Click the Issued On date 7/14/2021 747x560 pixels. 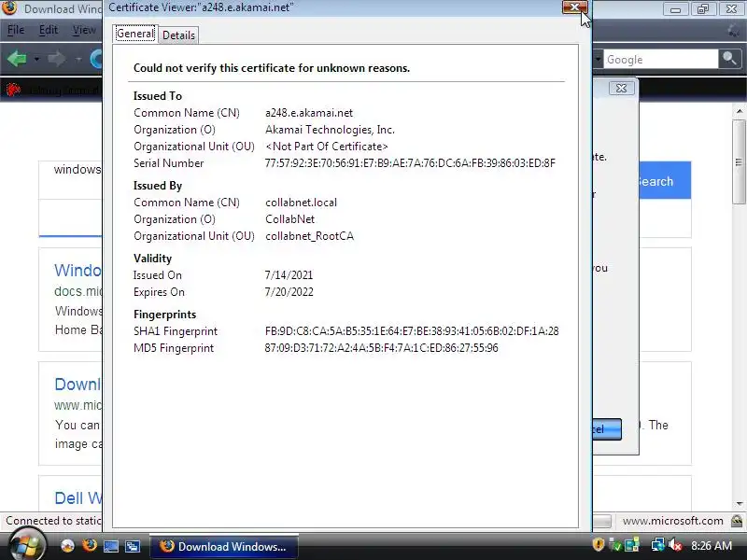[289, 275]
